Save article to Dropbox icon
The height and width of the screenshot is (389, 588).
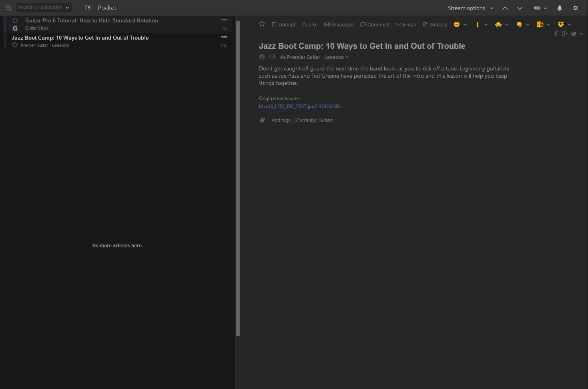pyautogui.click(x=561, y=24)
